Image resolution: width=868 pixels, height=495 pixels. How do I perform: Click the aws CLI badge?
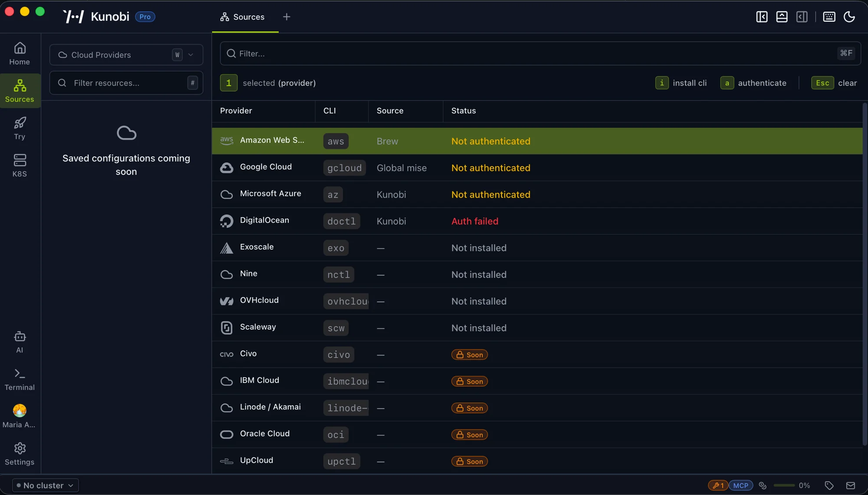tap(336, 141)
